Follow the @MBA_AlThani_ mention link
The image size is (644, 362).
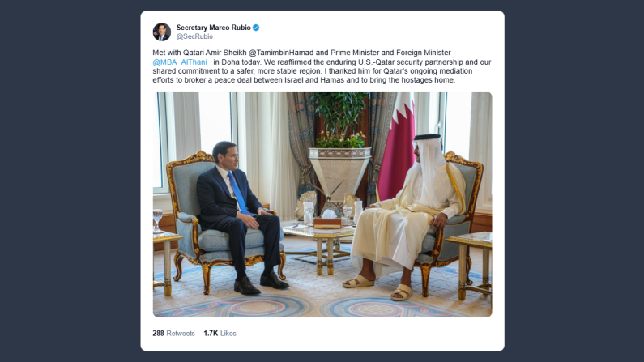pyautogui.click(x=182, y=62)
